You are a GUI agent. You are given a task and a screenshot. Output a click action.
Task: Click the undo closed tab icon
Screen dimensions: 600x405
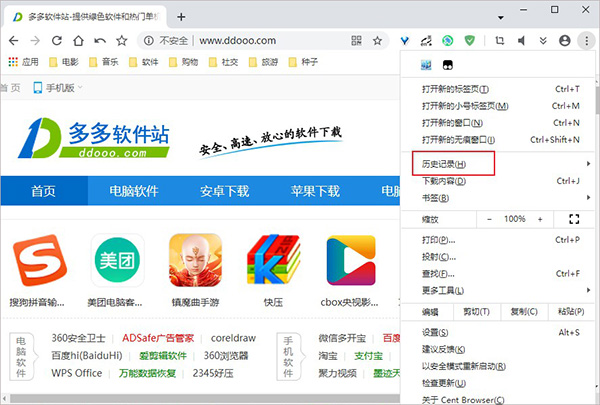(x=100, y=41)
